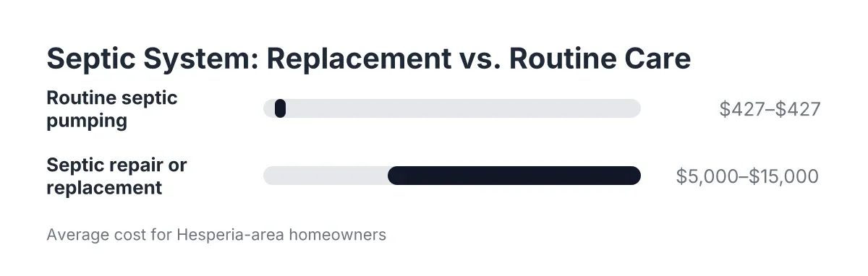
Task: Click the gray unfilled part of the repair bar
Action: (x=325, y=176)
